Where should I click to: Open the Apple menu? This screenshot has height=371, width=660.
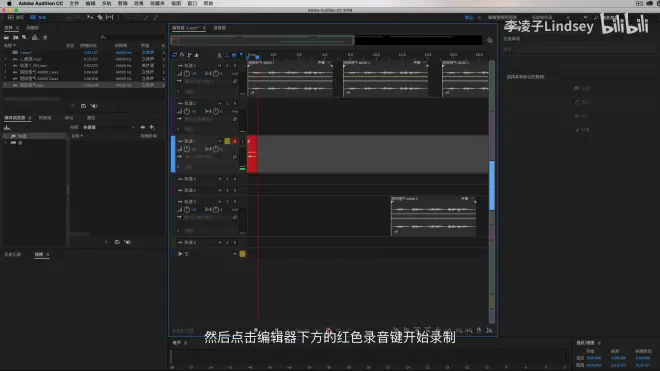point(9,3)
